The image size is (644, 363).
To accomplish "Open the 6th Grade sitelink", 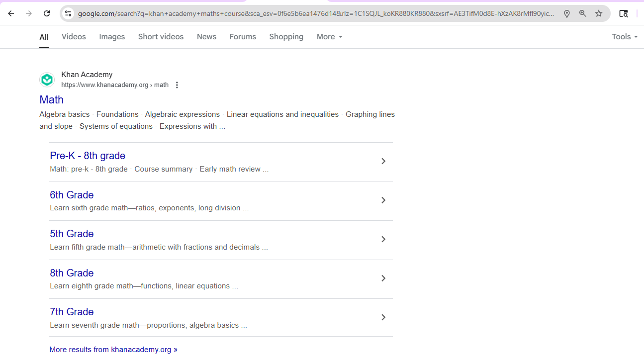I will (72, 195).
